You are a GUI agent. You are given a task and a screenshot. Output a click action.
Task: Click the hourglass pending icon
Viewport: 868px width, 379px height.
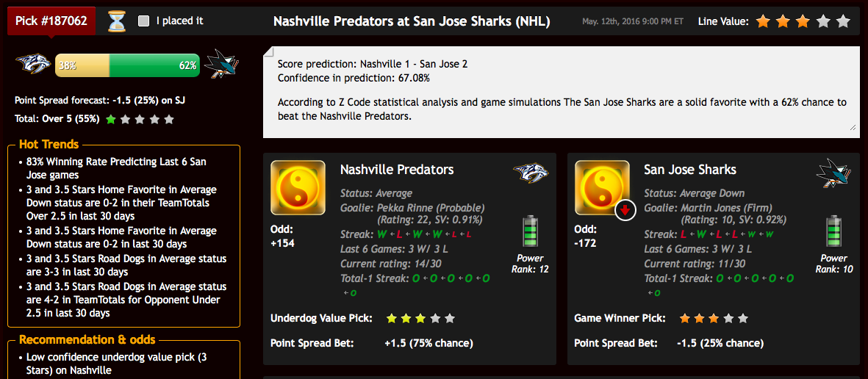(116, 21)
